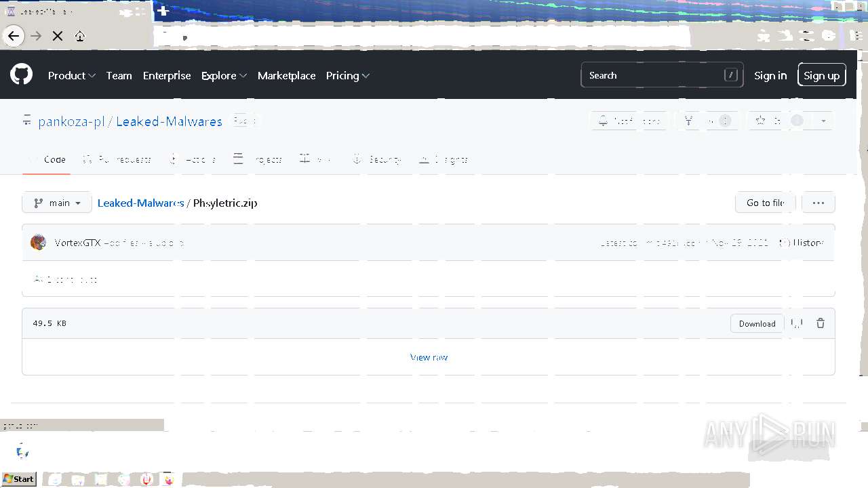Image resolution: width=868 pixels, height=488 pixels.
Task: Click the GitHub Octocat logo
Action: [x=21, y=75]
